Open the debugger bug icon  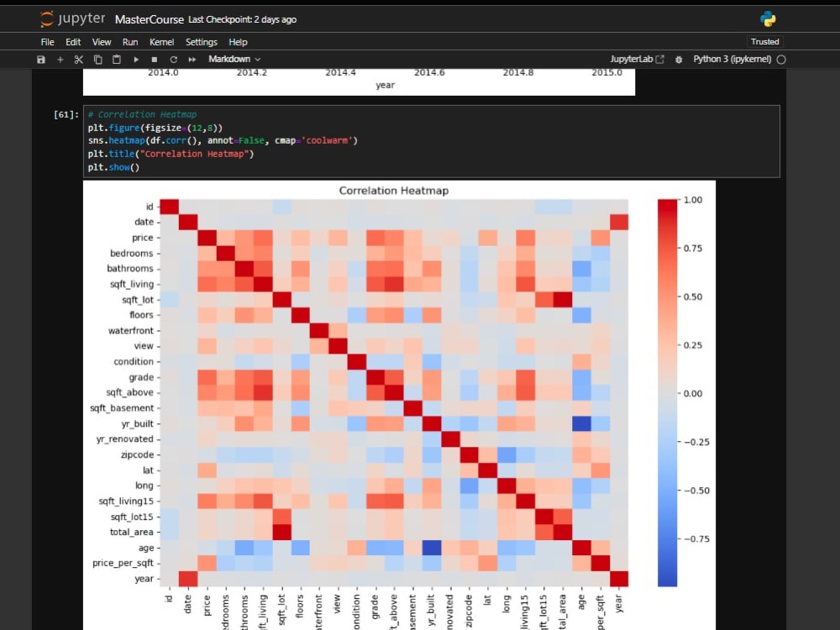679,60
